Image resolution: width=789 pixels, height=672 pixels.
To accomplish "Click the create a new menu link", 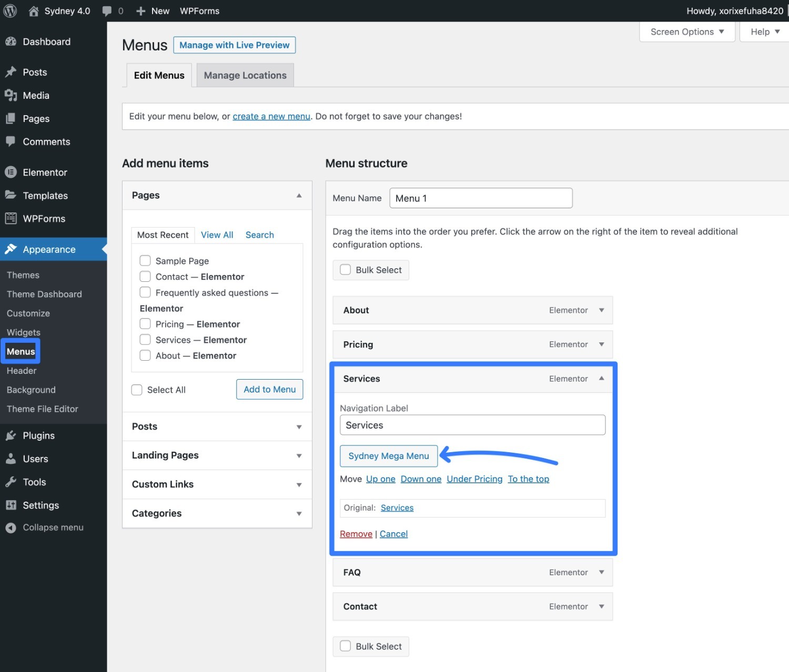I will 271,116.
